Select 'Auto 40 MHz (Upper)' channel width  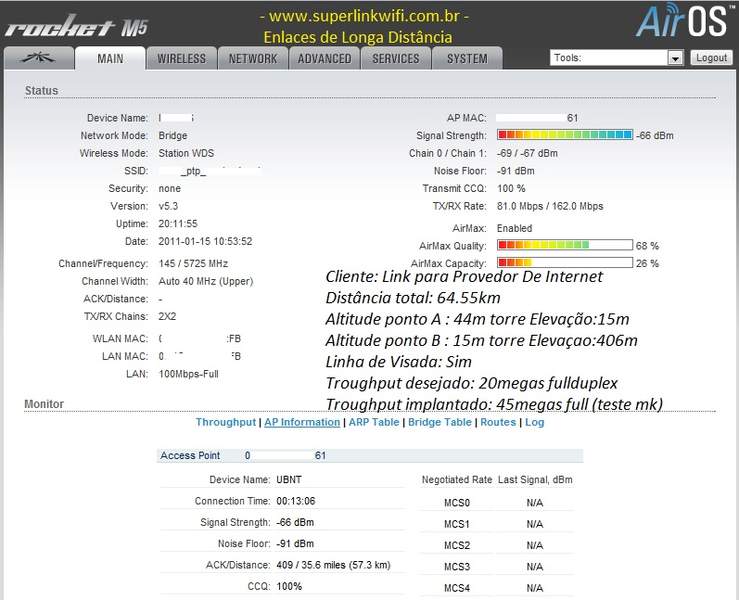206,281
